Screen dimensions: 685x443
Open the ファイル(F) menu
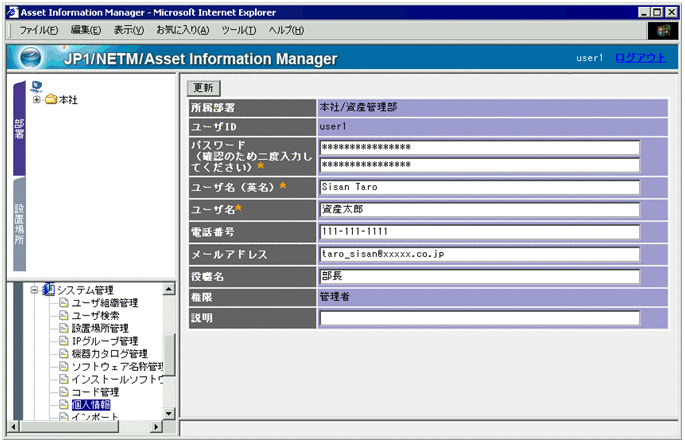click(x=38, y=30)
